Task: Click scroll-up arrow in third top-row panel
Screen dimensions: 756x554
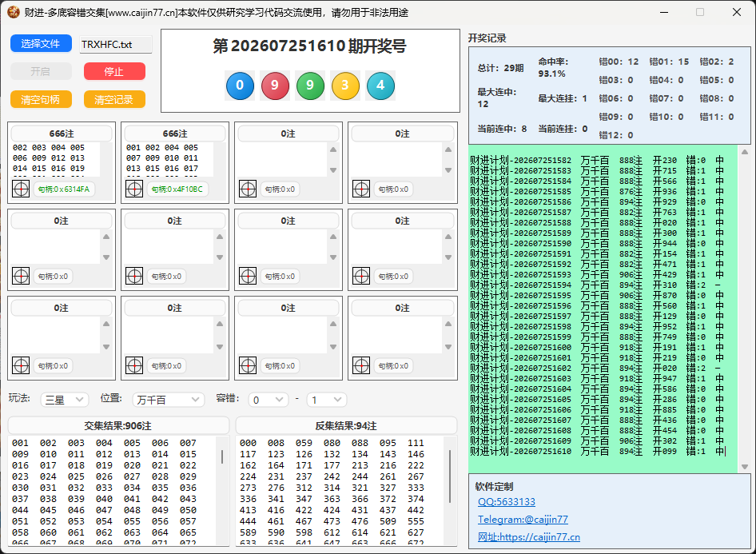Action: point(333,149)
